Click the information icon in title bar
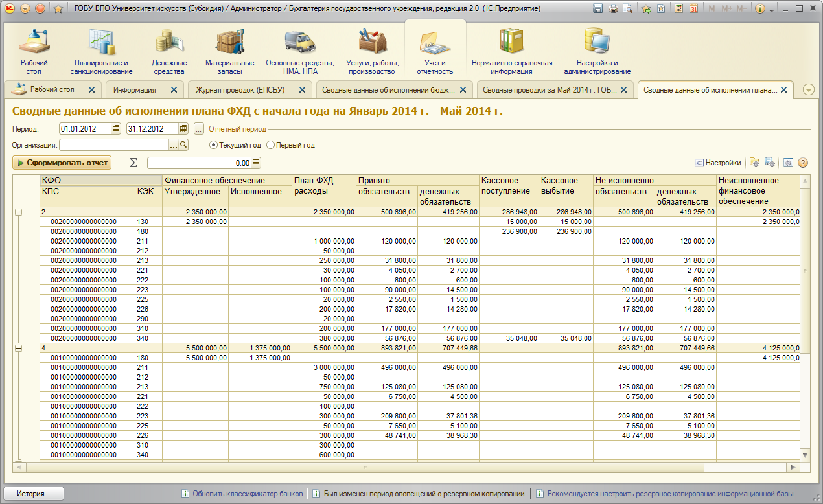 click(x=759, y=9)
